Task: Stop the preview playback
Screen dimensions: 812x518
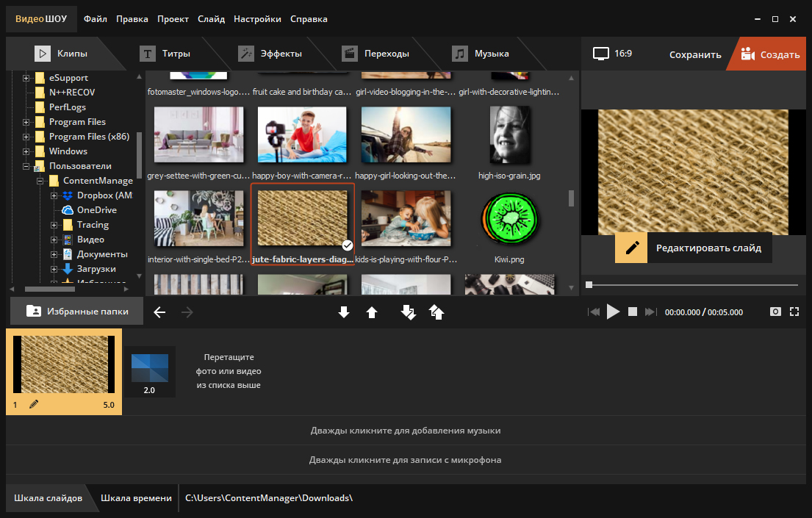Action: pos(632,312)
